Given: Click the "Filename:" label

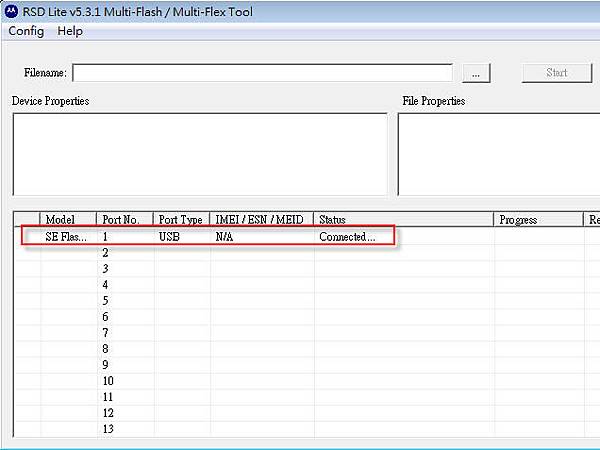Looking at the screenshot, I should pyautogui.click(x=45, y=72).
